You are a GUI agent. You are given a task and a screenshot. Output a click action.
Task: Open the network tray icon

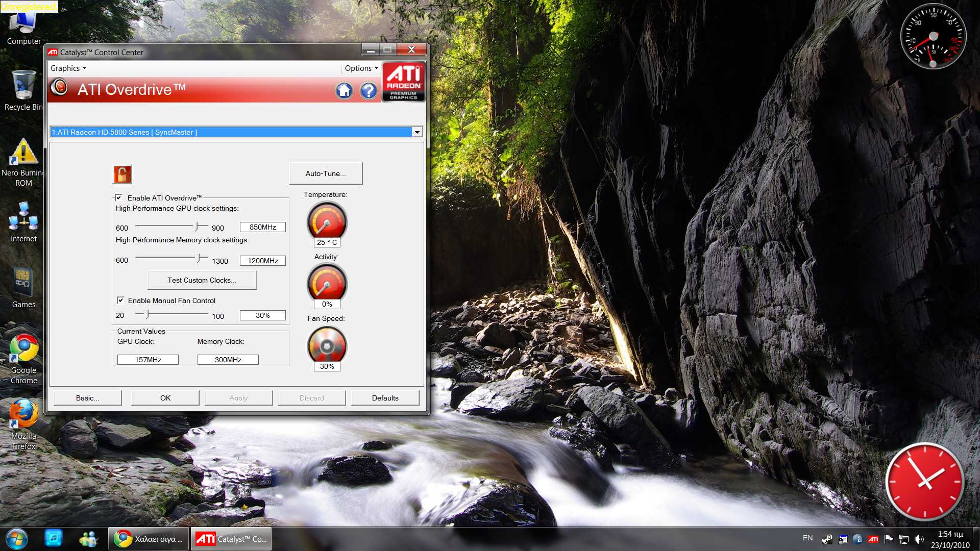click(x=904, y=539)
